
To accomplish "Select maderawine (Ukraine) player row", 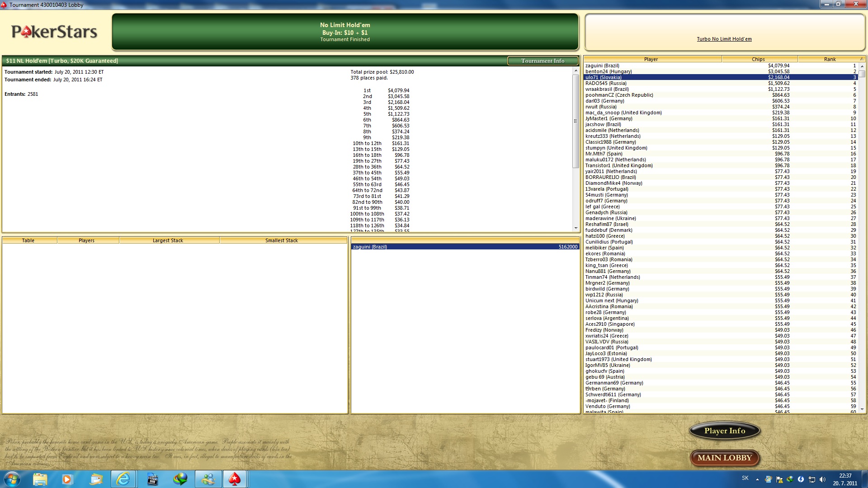I will (721, 218).
